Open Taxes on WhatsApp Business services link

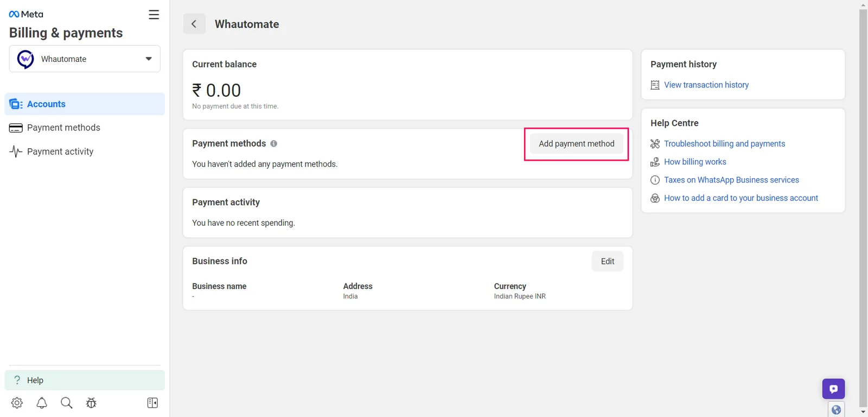pos(731,180)
